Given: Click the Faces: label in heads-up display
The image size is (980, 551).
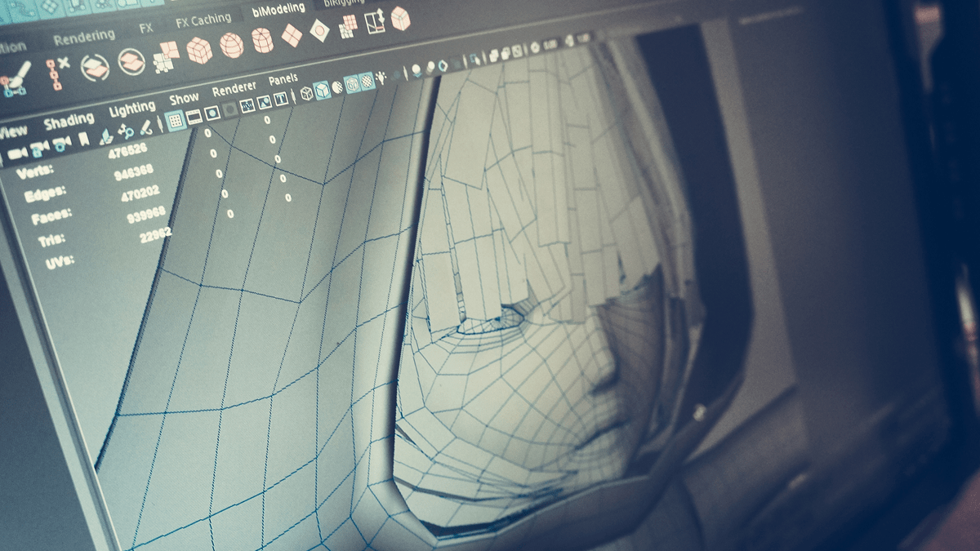Looking at the screenshot, I should coord(51,218).
